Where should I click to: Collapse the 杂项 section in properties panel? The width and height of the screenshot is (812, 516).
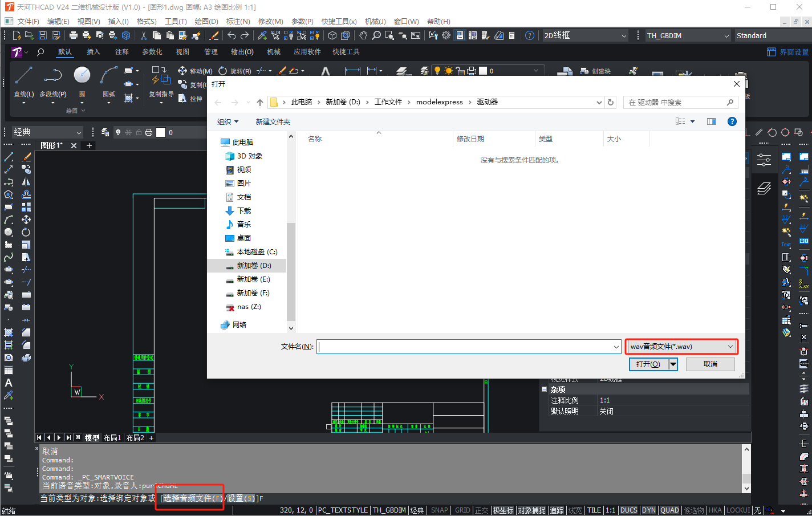pyautogui.click(x=544, y=389)
